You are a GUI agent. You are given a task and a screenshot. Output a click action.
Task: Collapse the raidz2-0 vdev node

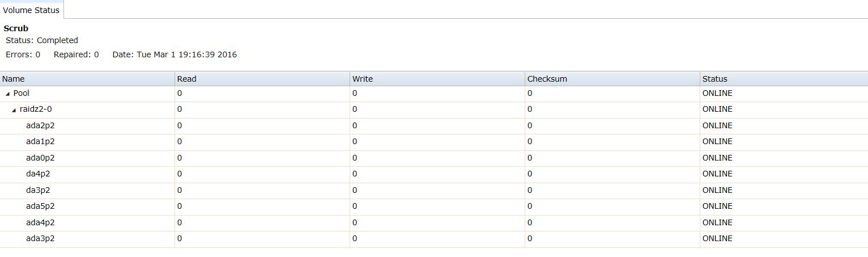coord(14,110)
